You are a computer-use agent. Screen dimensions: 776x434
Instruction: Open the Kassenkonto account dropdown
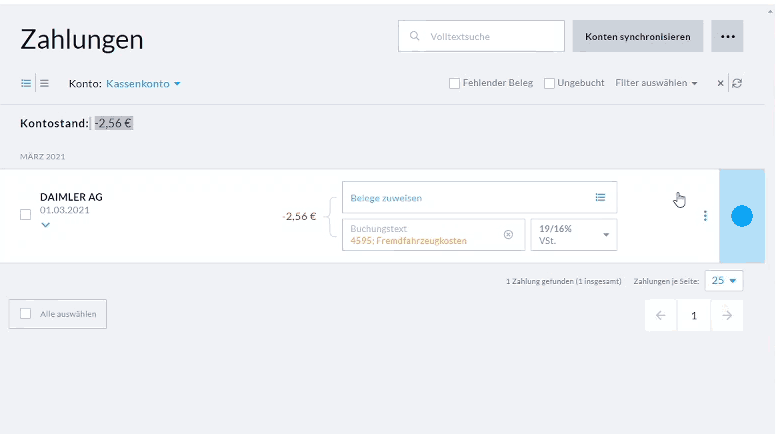pyautogui.click(x=143, y=83)
